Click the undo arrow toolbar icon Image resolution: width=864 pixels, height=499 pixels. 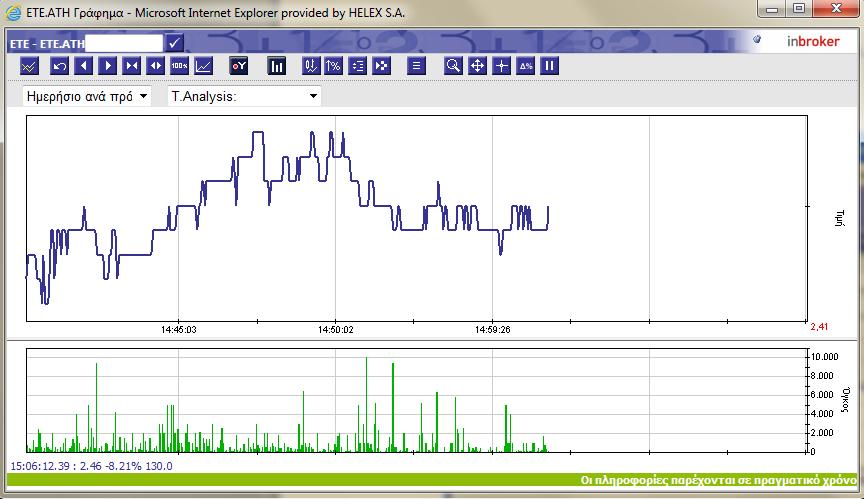point(59,66)
